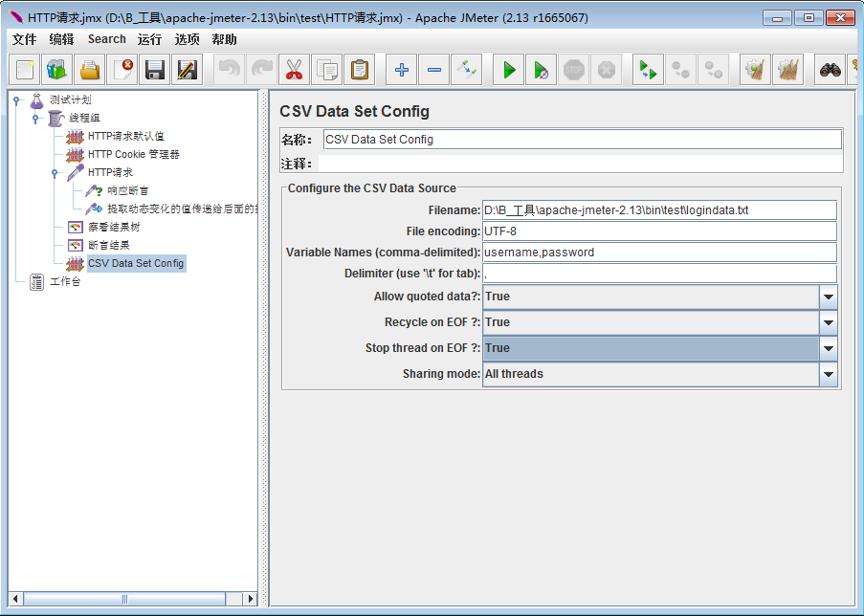Select 线程组 node in the tree
Image resolution: width=864 pixels, height=616 pixels.
pos(84,118)
